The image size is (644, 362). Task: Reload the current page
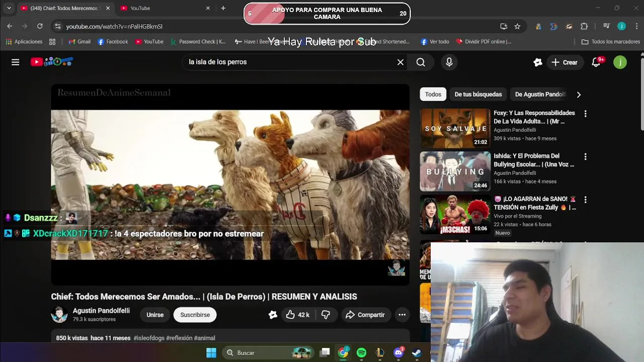[x=40, y=26]
